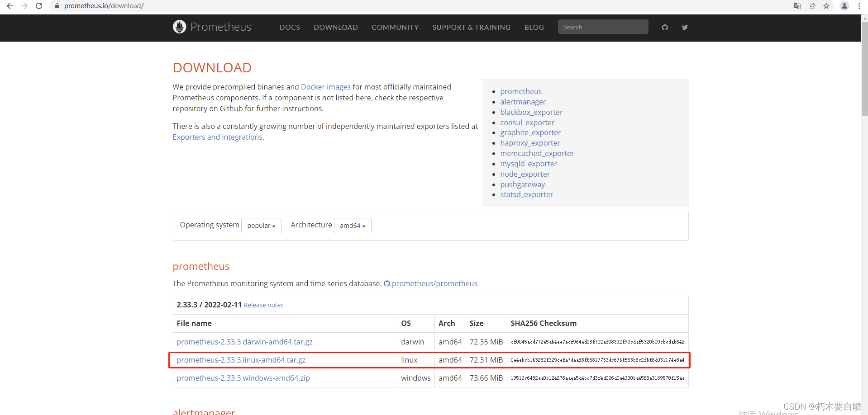Screen dimensions: 868x415
Task: Open the prometheus/prometheus repository link
Action: 434,283
